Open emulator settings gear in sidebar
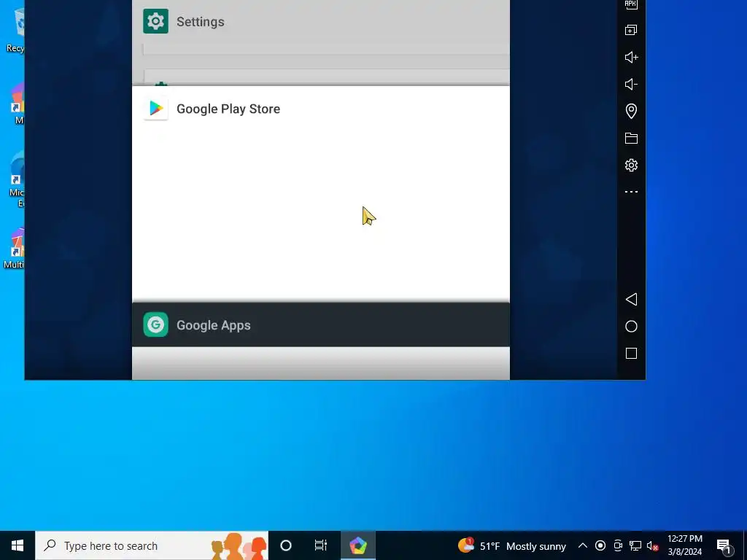Screen dimensions: 747x560 pos(631,166)
